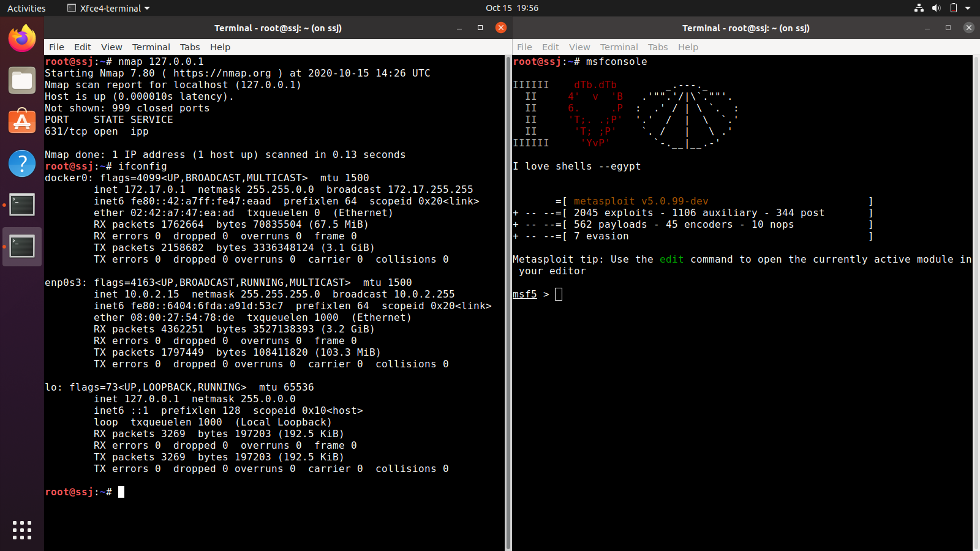
Task: Open Ubuntu Software from the dock
Action: (x=21, y=121)
